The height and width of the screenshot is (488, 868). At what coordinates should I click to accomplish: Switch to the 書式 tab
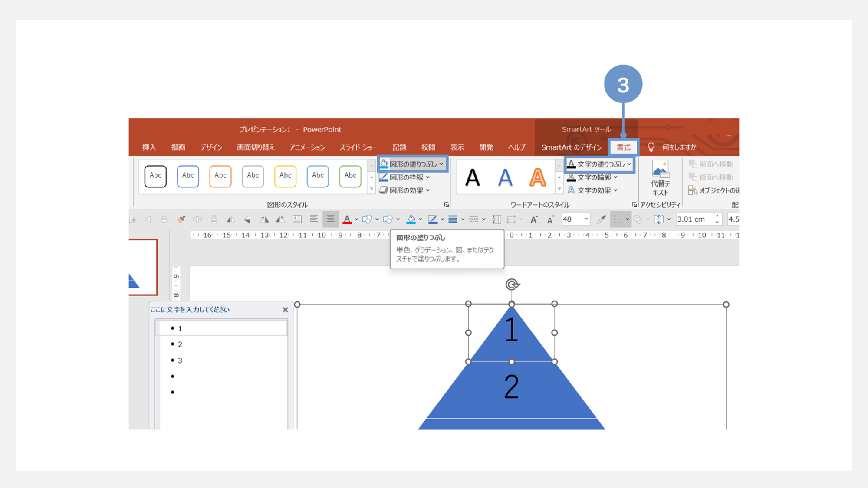click(623, 147)
